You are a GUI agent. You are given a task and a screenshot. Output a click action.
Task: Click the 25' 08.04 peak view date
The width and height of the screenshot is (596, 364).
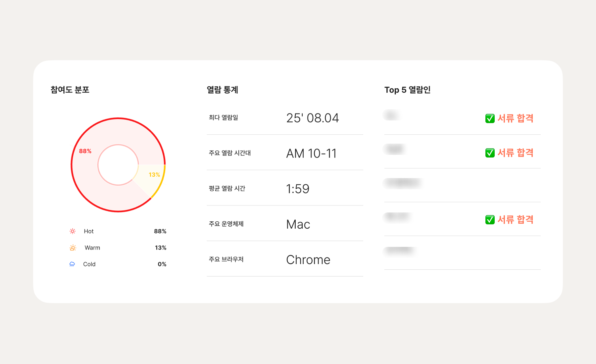coord(313,118)
